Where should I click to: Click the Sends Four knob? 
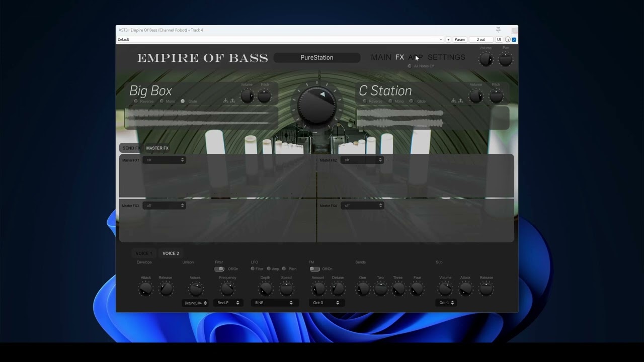[417, 289]
